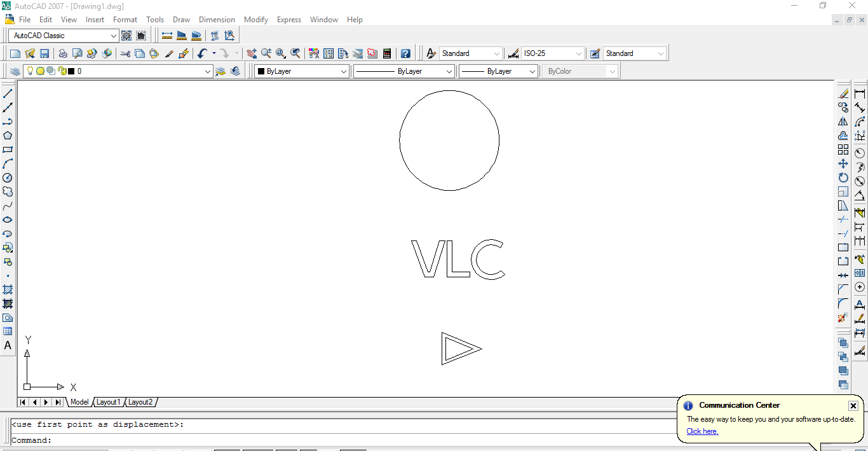868x451 pixels.
Task: Open the QuickCalc calculator
Action: 387,53
